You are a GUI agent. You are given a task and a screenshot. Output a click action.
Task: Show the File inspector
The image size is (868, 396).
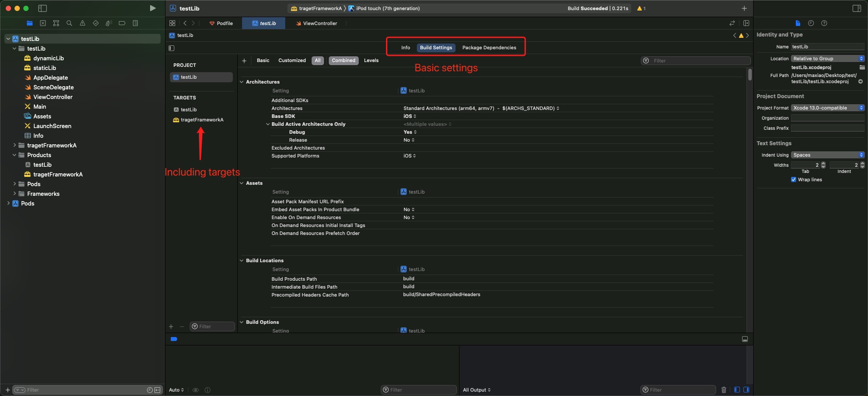(798, 23)
